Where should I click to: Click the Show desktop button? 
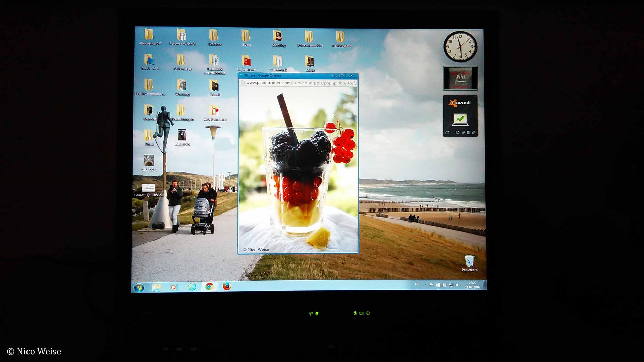tap(484, 285)
